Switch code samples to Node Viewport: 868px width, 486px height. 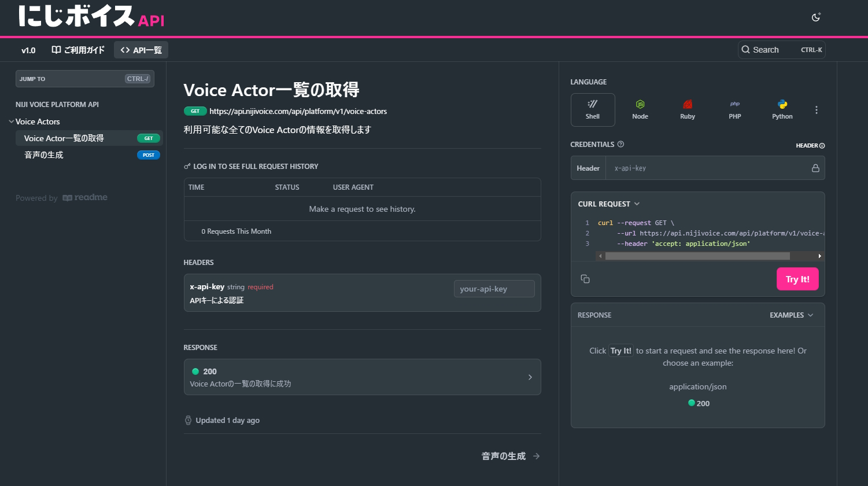(x=640, y=109)
